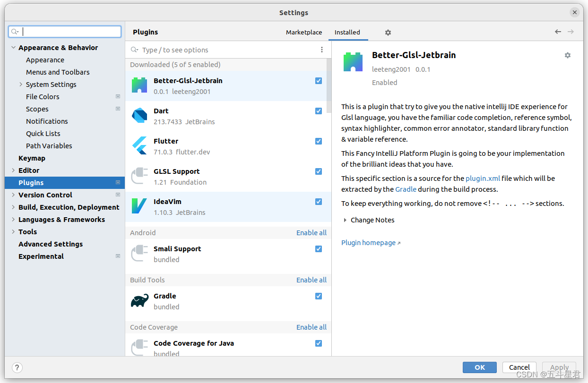The height and width of the screenshot is (383, 588).
Task: Expand the Editor settings node
Action: tap(13, 170)
